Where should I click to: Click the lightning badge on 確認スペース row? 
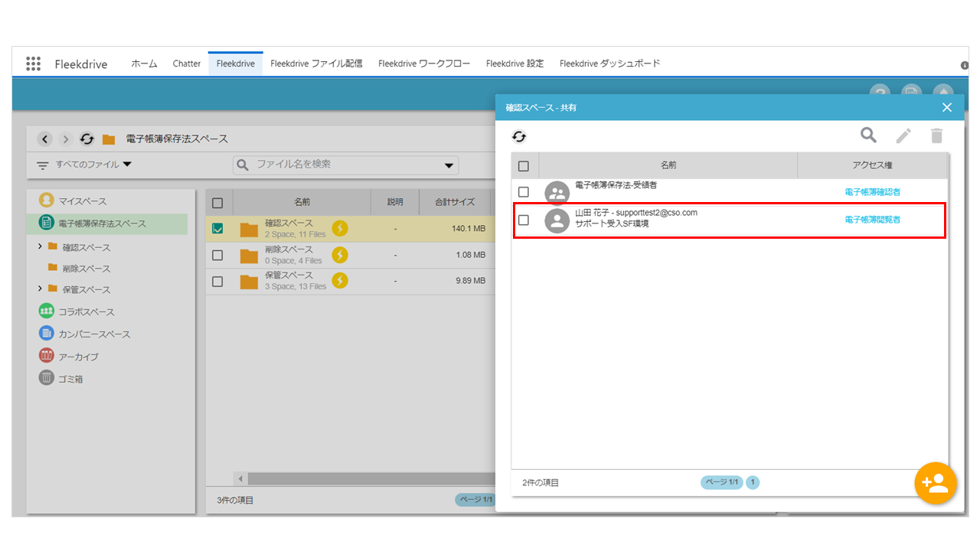tap(340, 228)
